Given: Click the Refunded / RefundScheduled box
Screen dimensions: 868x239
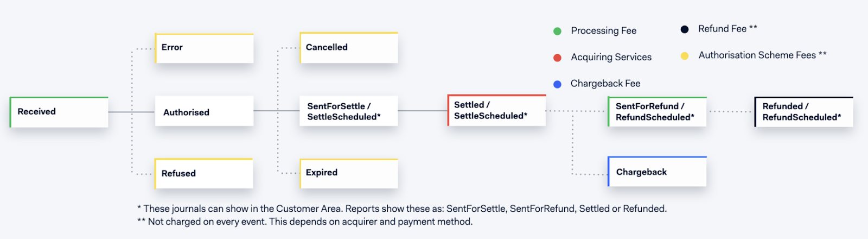Looking at the screenshot, I should point(804,112).
